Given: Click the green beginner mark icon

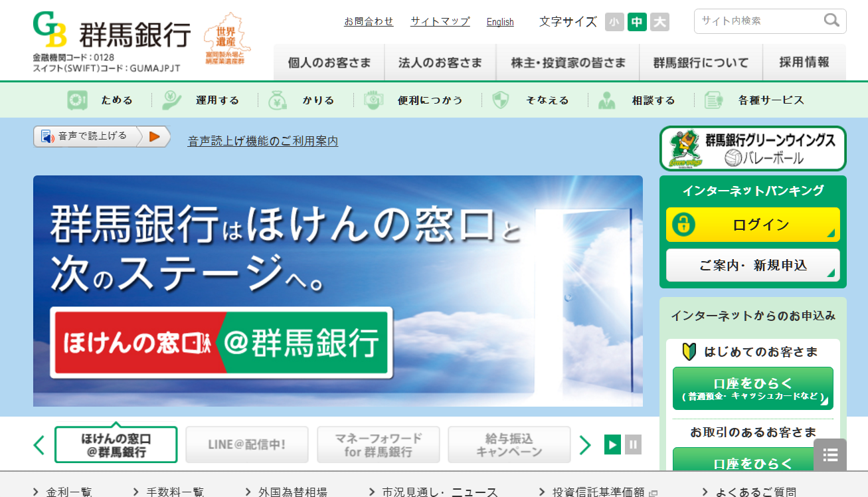Looking at the screenshot, I should click(690, 351).
